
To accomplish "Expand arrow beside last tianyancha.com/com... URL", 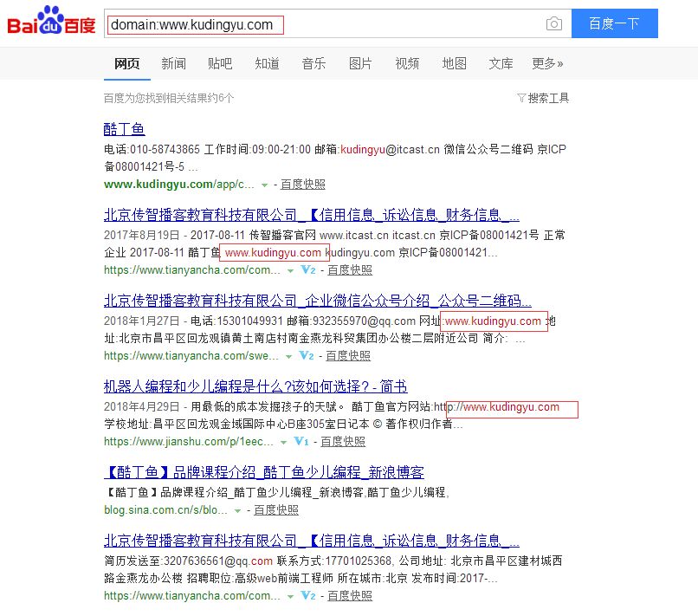I will coord(290,597).
